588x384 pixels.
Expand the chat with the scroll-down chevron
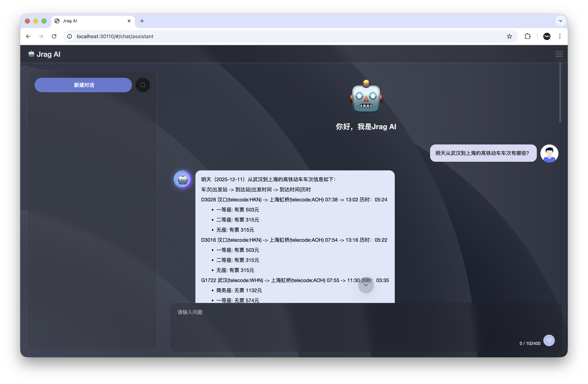point(366,285)
